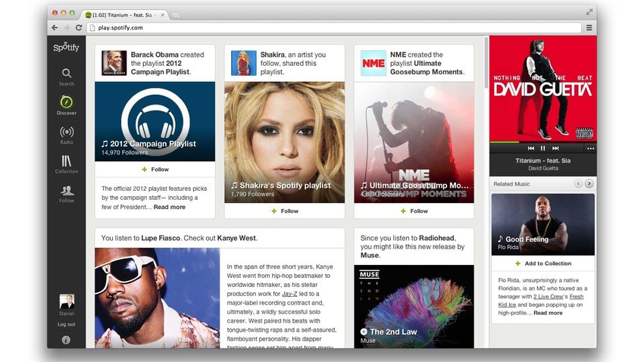Open the Follow people section
This screenshot has height=362, width=644.
66,194
